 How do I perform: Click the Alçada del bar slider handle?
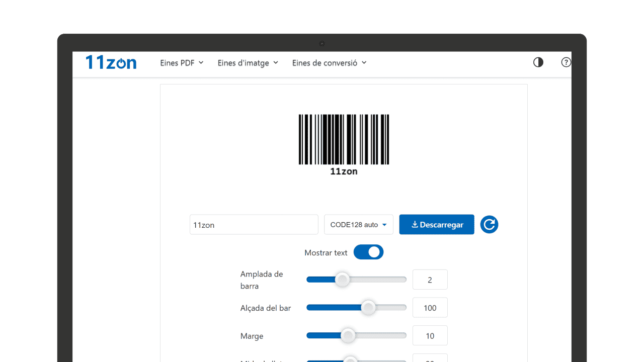368,308
